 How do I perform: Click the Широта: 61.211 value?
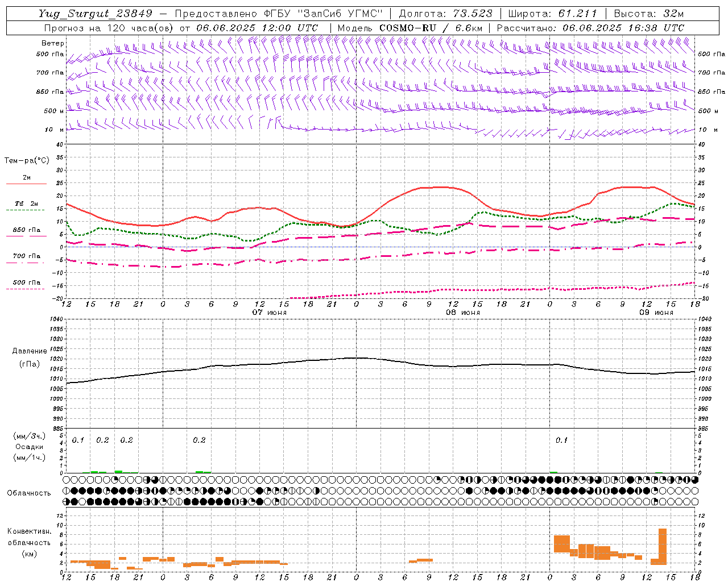pyautogui.click(x=553, y=14)
